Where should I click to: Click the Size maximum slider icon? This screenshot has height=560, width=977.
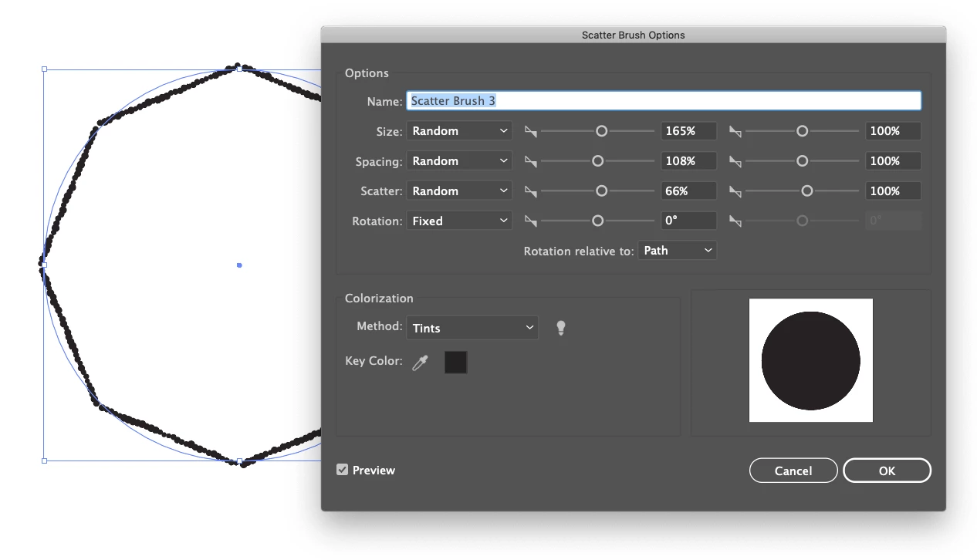(x=735, y=132)
